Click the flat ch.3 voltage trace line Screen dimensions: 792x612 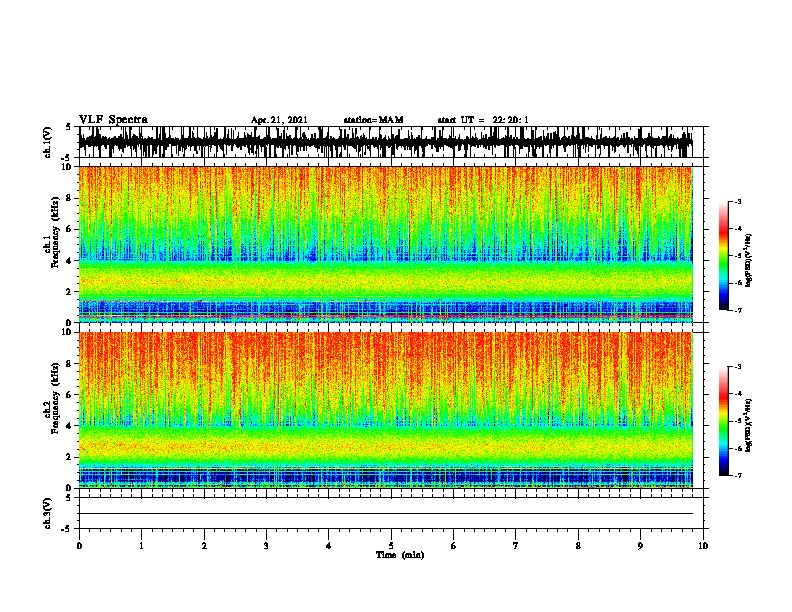[x=386, y=514]
